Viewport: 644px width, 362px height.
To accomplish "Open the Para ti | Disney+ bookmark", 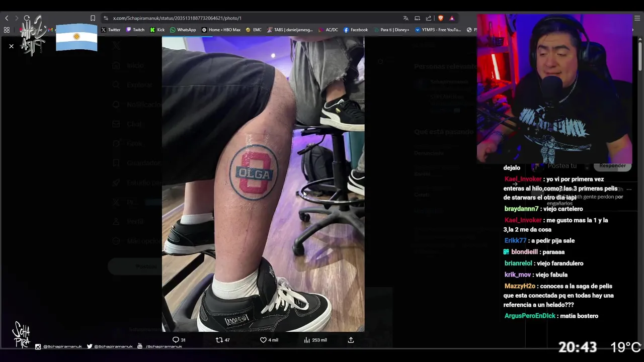I will point(391,30).
